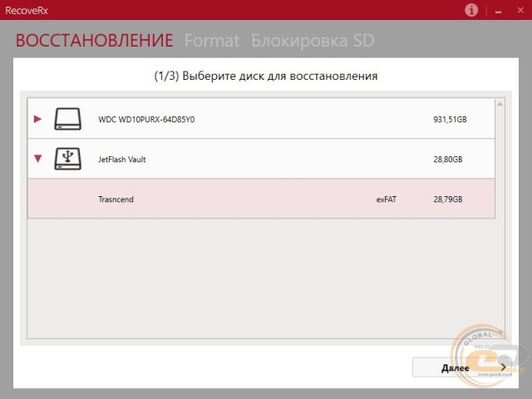Click the exFAT file system label
The width and height of the screenshot is (532, 399).
pos(386,199)
